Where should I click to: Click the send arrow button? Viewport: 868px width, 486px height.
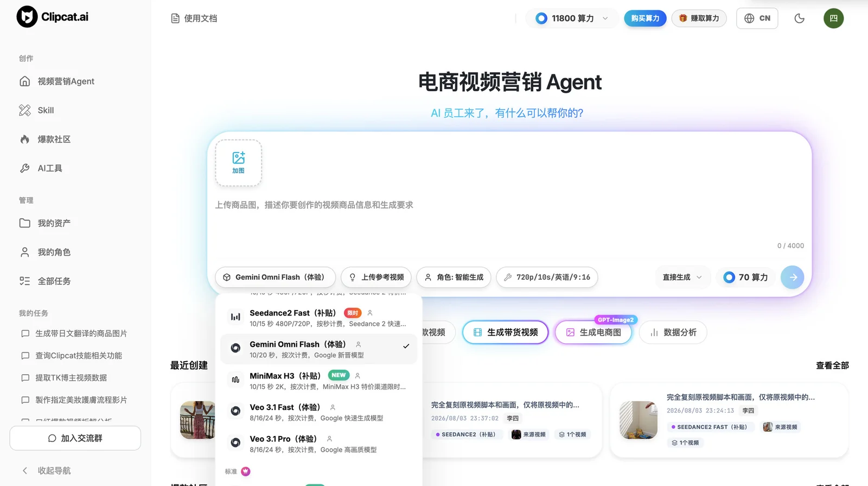point(793,277)
